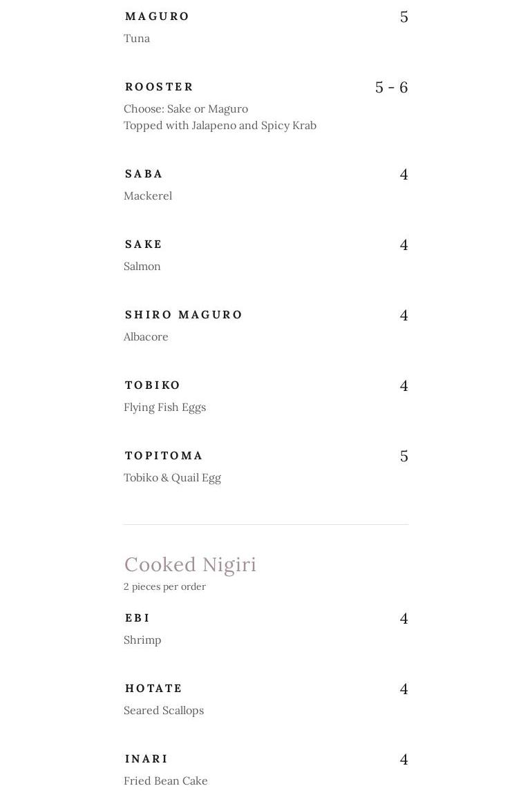The height and width of the screenshot is (795, 532).
Task: Click the MAGURO menu item title
Action: tap(157, 16)
